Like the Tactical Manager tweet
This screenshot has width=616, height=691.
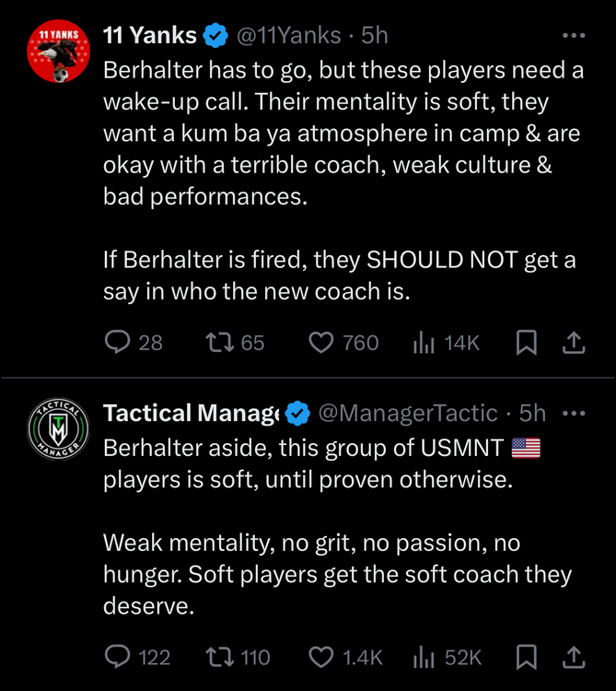point(320,657)
